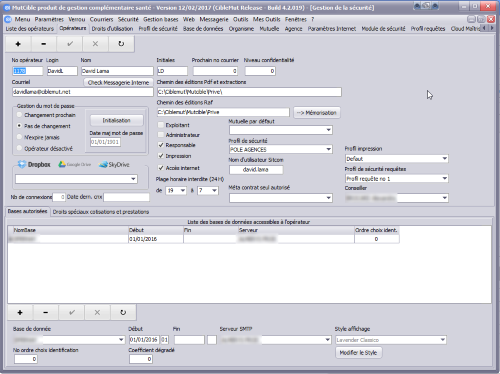Select 'Opérateur désactivé' radio button
The image size is (500, 374).
[x=19, y=148]
